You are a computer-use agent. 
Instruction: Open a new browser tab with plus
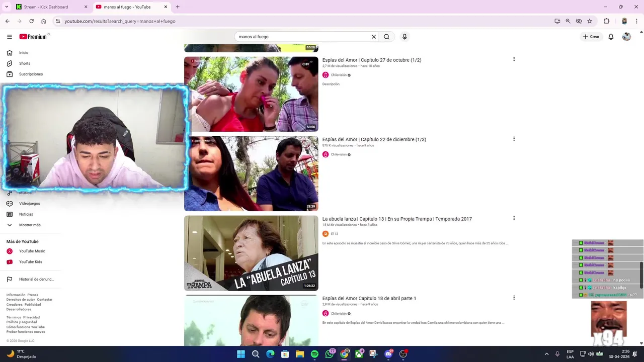tap(178, 7)
